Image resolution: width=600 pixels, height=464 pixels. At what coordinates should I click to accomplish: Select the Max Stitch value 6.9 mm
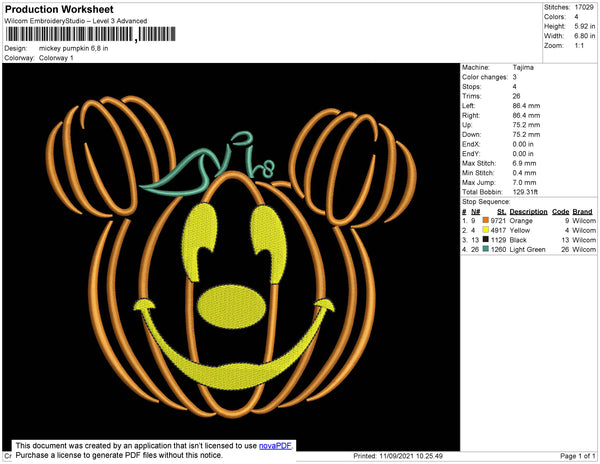point(525,163)
